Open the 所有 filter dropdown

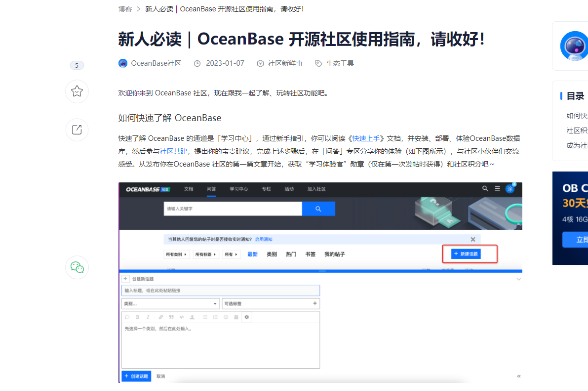coord(231,255)
